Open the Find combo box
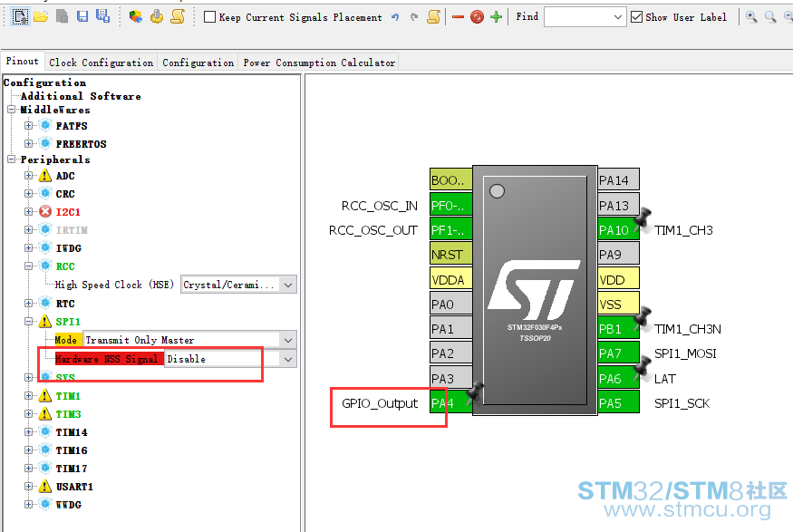Image resolution: width=793 pixels, height=532 pixels. click(x=585, y=17)
